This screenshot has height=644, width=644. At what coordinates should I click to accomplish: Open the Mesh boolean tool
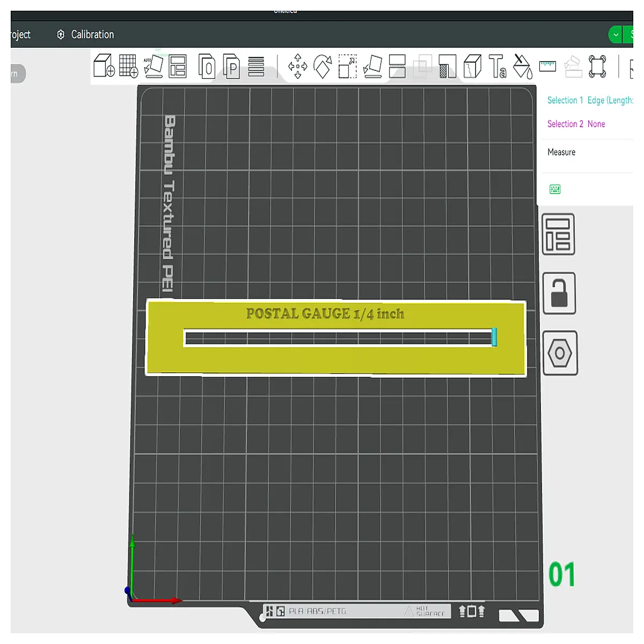tap(422, 67)
